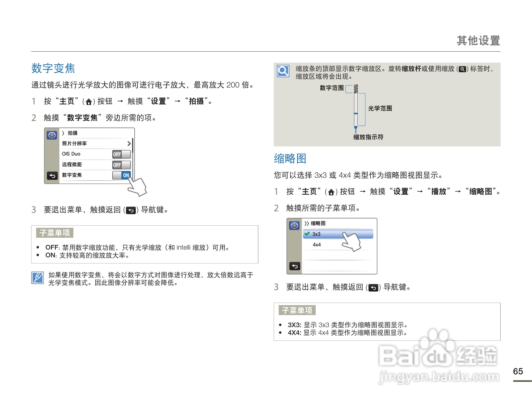The height and width of the screenshot is (407, 532).
Task: Click the green checkmark beside 3x3
Action: (x=307, y=234)
